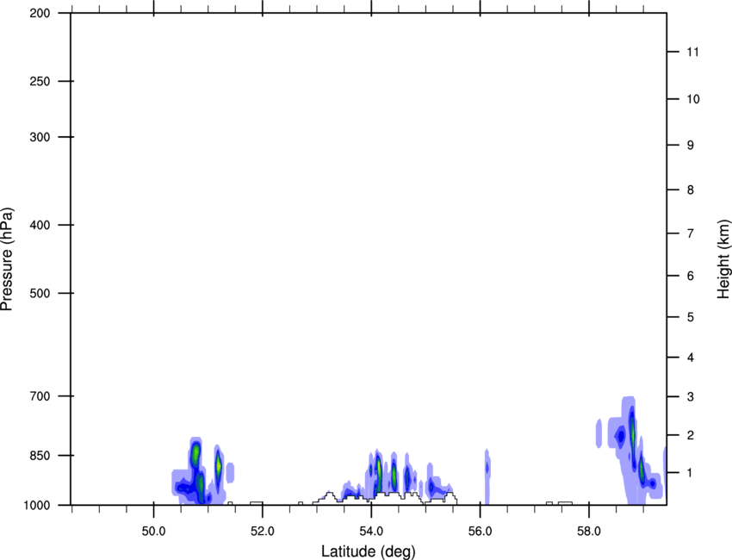
Task: Select the 1000 pressure tick label
Action: click(x=37, y=506)
